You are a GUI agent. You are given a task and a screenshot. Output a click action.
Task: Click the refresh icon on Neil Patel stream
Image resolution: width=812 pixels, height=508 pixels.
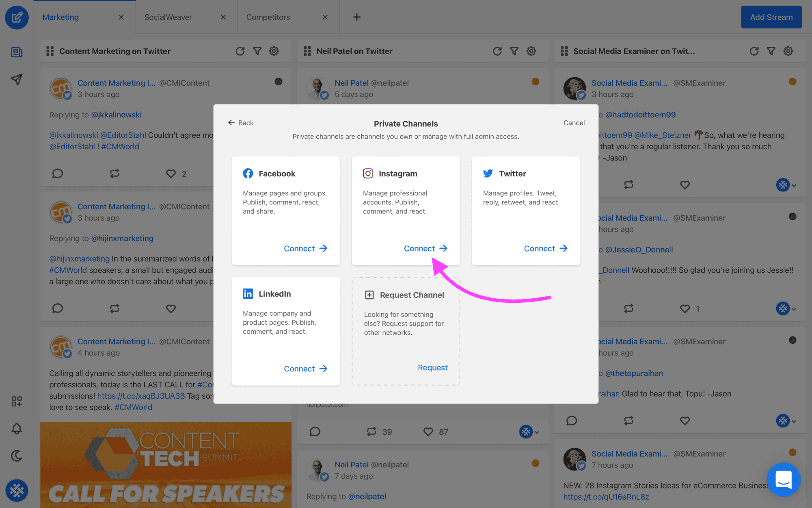[497, 51]
